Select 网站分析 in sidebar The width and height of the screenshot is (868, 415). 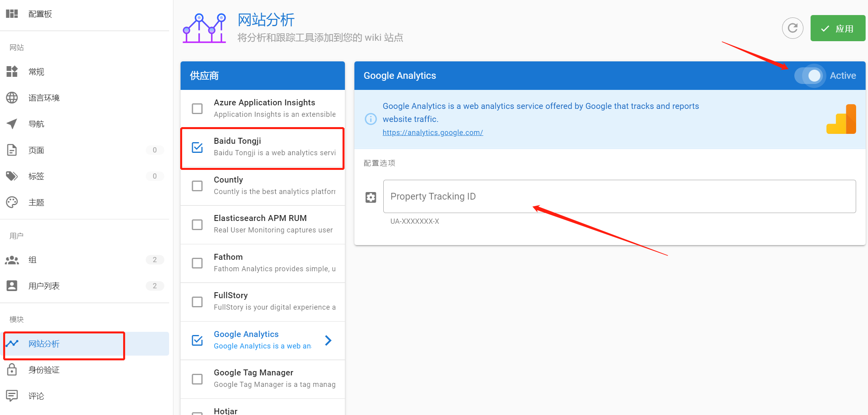point(84,344)
